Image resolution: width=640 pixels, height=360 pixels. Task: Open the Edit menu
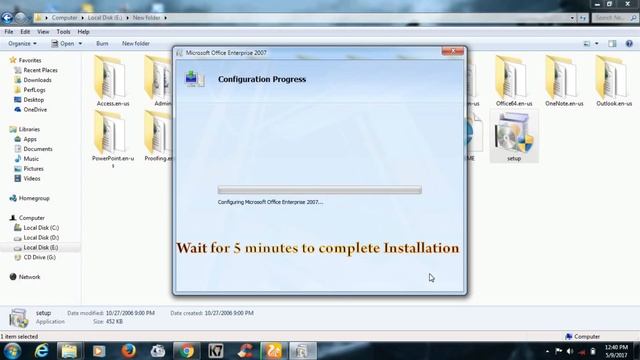pos(25,31)
